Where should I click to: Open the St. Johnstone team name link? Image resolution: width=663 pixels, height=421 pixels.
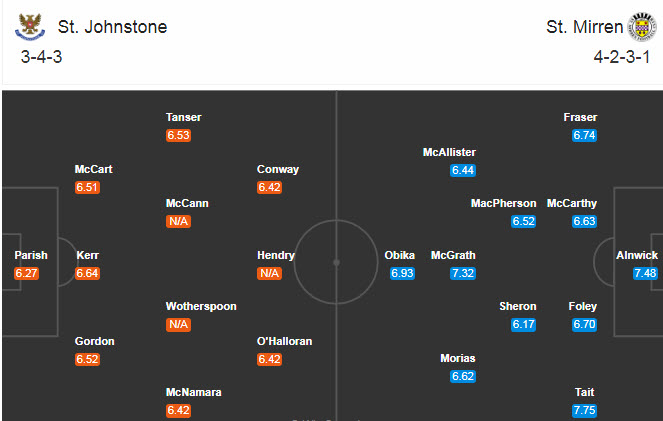tap(113, 27)
